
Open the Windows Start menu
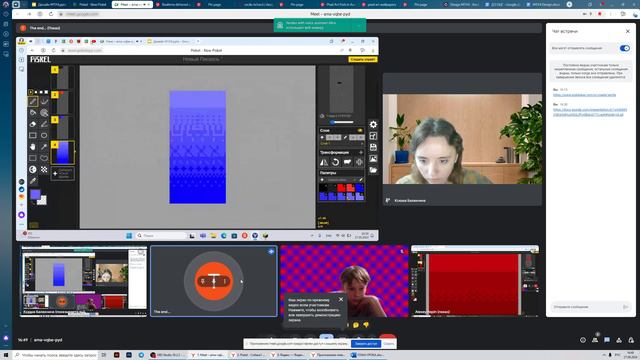[6, 355]
